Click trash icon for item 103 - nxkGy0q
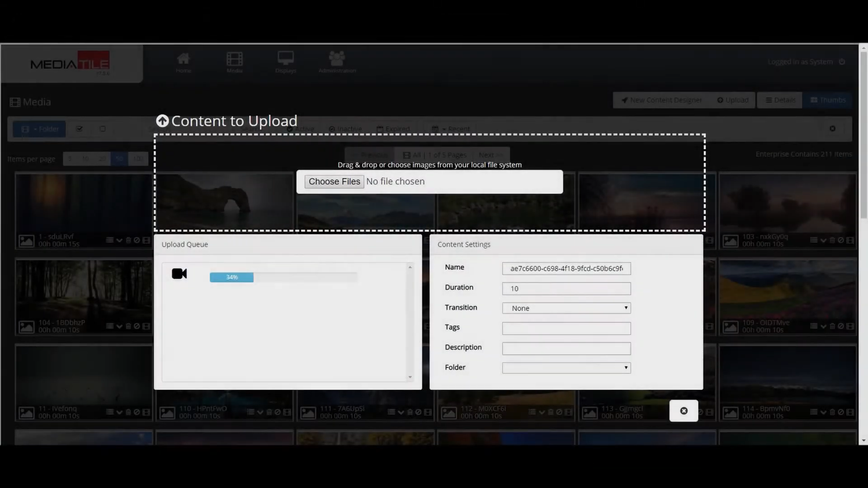Screen dimensions: 868x488 point(832,240)
